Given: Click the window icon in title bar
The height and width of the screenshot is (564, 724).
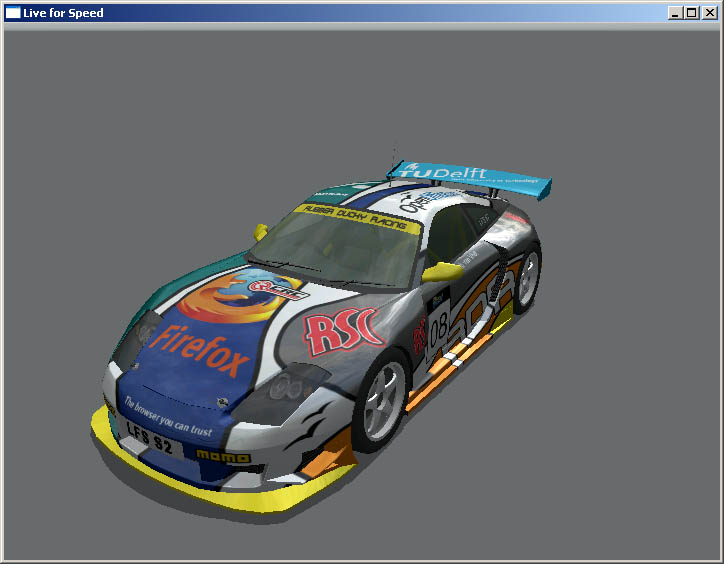Looking at the screenshot, I should point(12,13).
